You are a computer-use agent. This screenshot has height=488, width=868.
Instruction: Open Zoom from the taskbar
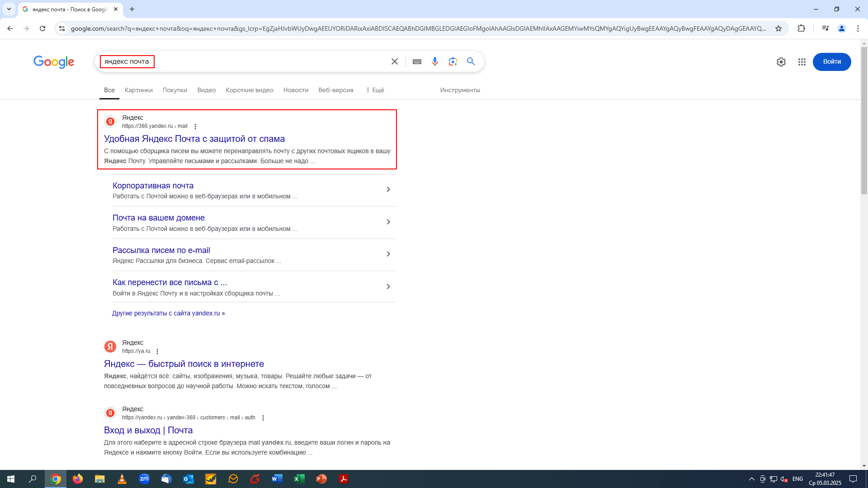[144, 479]
